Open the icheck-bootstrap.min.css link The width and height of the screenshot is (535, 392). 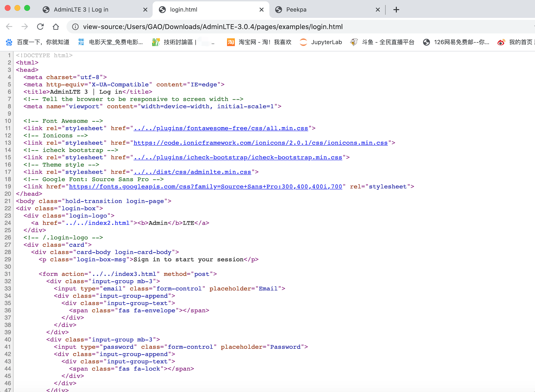coord(238,157)
